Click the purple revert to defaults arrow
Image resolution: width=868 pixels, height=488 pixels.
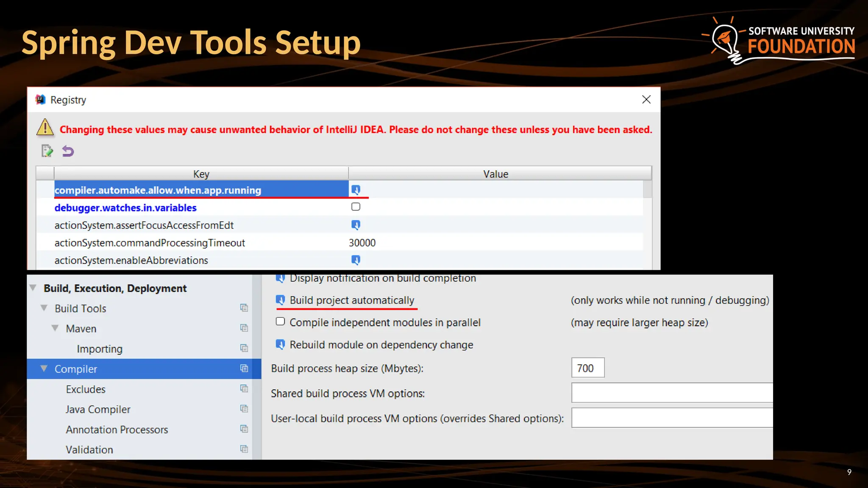click(x=68, y=151)
